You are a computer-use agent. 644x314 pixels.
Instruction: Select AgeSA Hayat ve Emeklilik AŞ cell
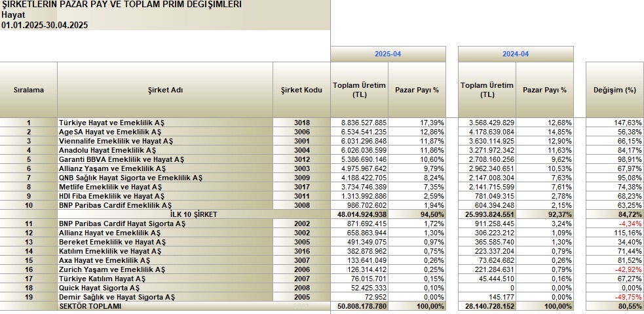(x=165, y=132)
